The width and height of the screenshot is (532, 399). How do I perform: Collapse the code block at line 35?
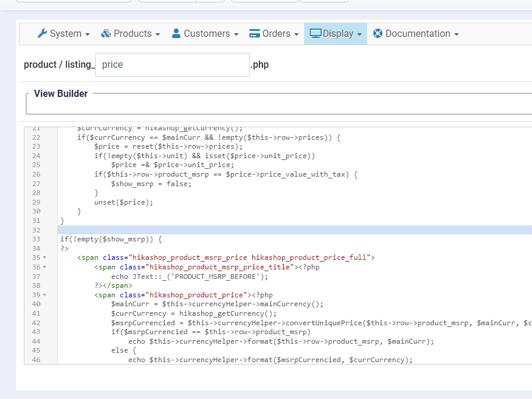(45, 258)
